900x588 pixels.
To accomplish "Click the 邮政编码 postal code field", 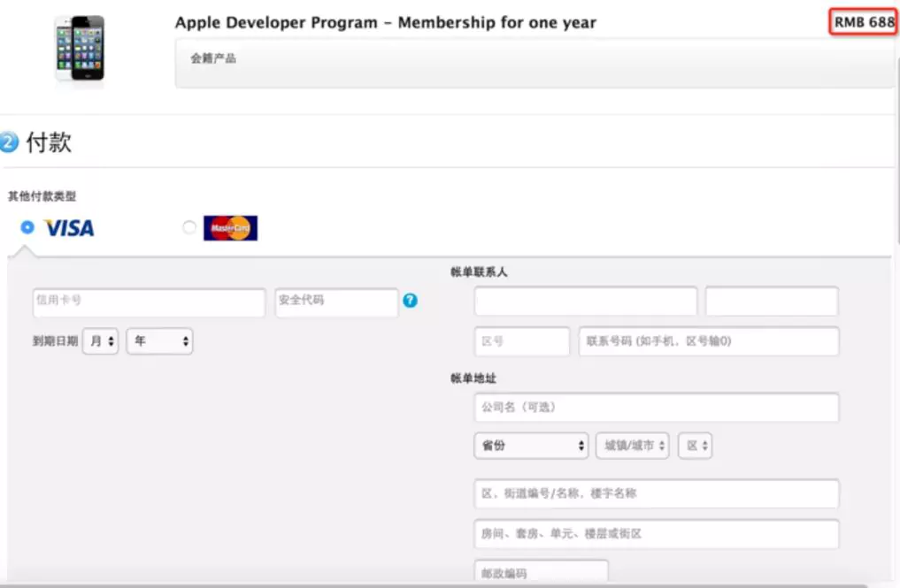I will click(x=540, y=573).
